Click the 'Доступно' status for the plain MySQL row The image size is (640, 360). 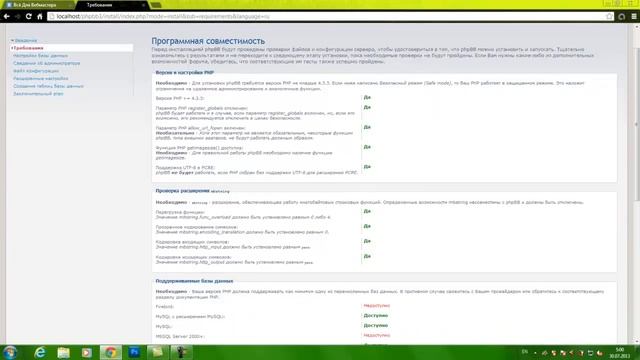376,326
